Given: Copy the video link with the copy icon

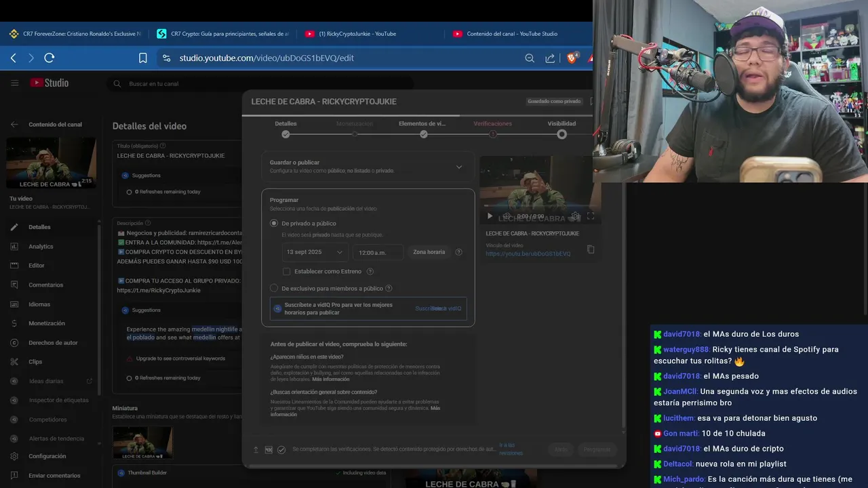Looking at the screenshot, I should point(591,249).
